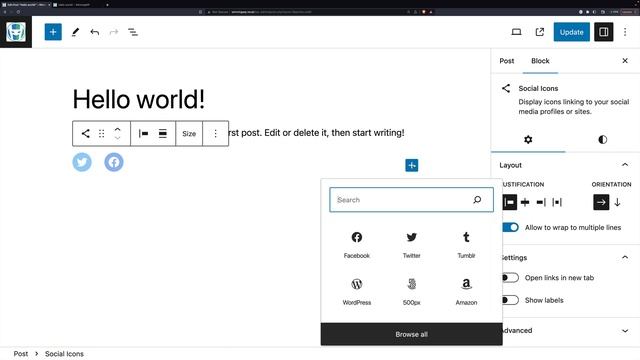Click the Update button
Viewport: 640px width, 360px height.
coord(571,32)
